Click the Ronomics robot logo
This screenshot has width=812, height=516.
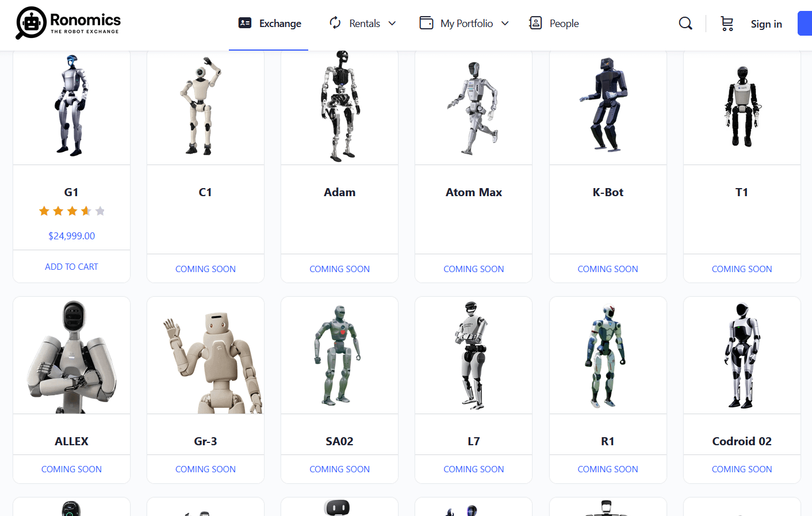31,23
